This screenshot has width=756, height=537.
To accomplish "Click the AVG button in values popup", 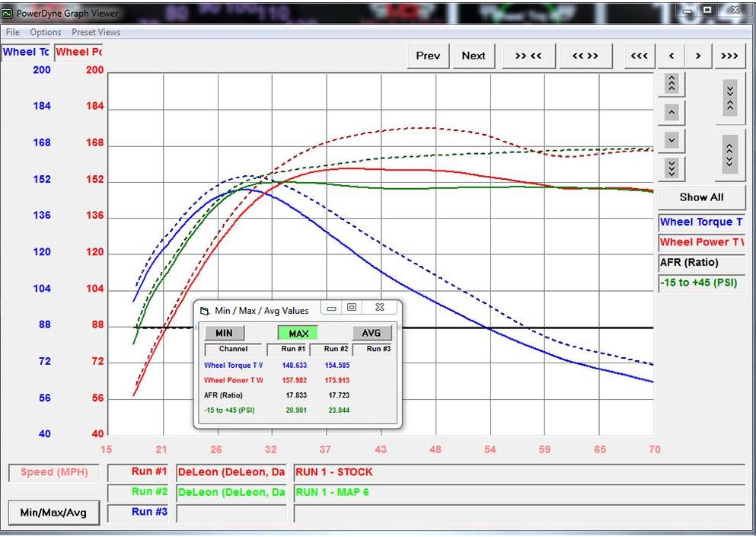I will (x=372, y=333).
